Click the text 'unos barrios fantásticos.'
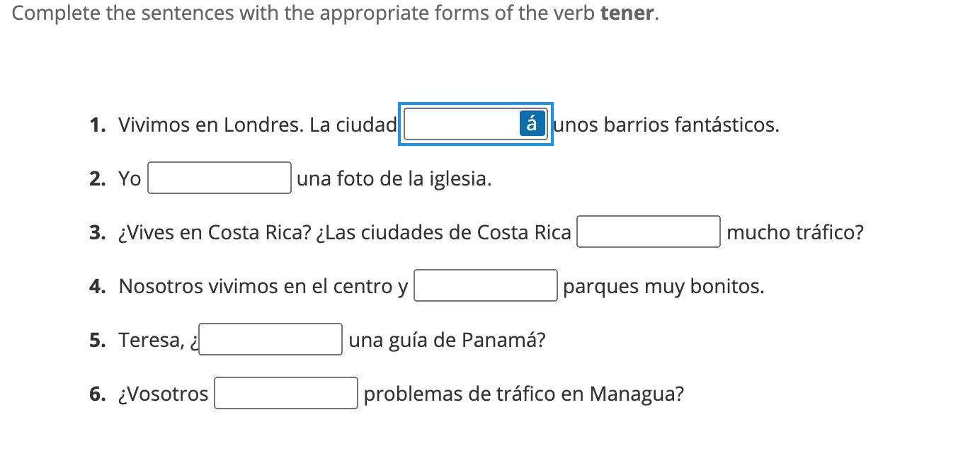Image resolution: width=980 pixels, height=473 pixels. [666, 125]
